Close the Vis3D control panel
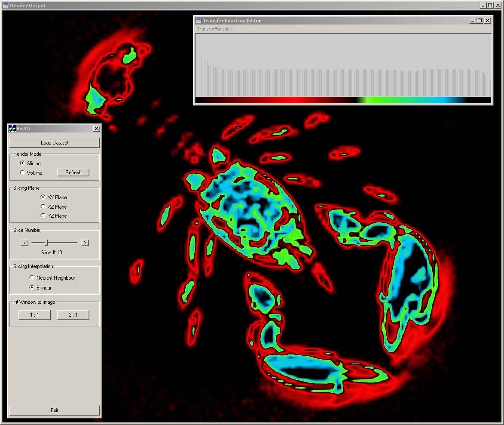The image size is (504, 425). (x=97, y=128)
